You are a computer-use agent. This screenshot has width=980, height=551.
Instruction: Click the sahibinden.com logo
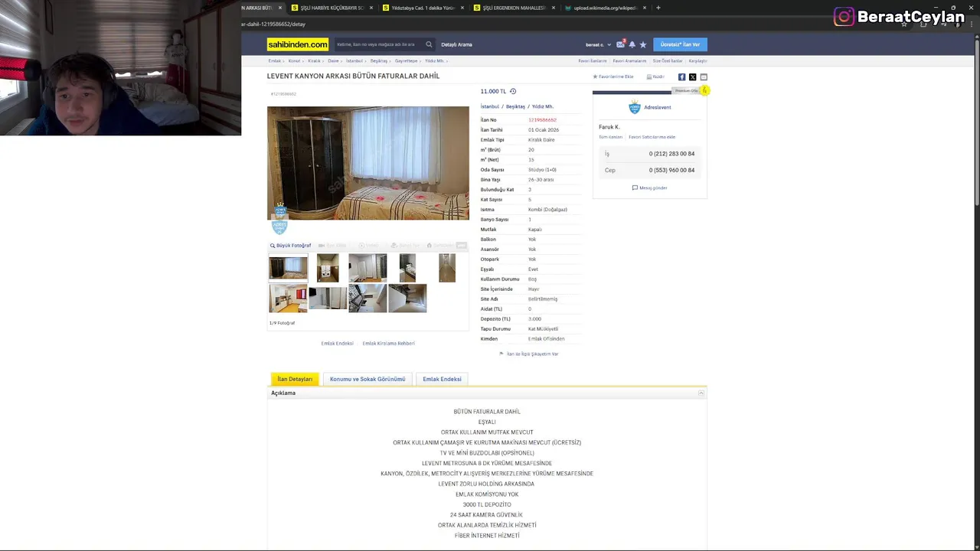pos(298,44)
